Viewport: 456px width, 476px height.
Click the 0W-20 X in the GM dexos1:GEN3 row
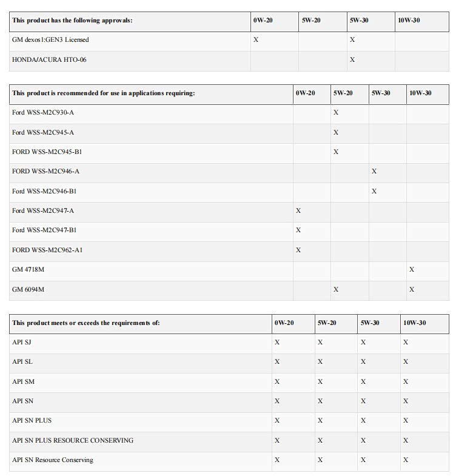click(x=256, y=40)
